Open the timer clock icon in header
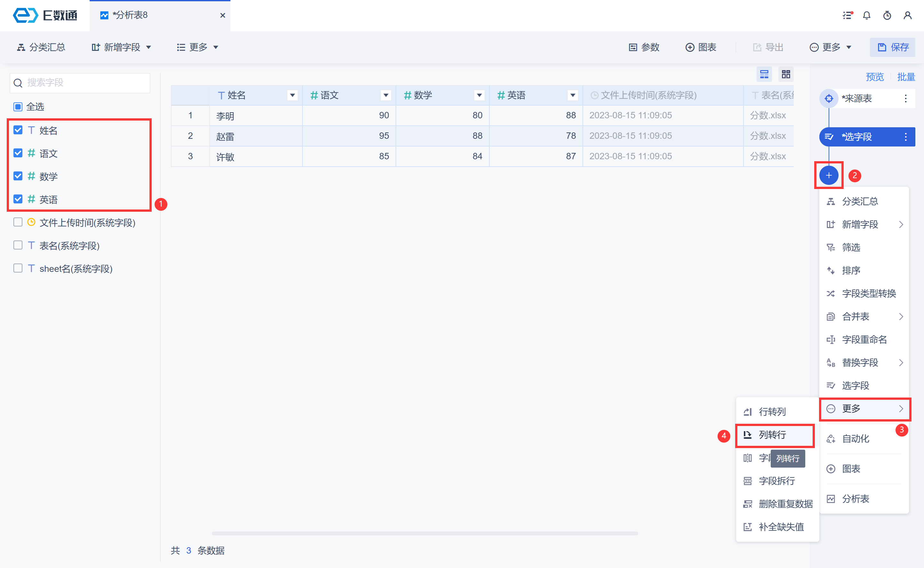The height and width of the screenshot is (568, 924). click(x=887, y=15)
